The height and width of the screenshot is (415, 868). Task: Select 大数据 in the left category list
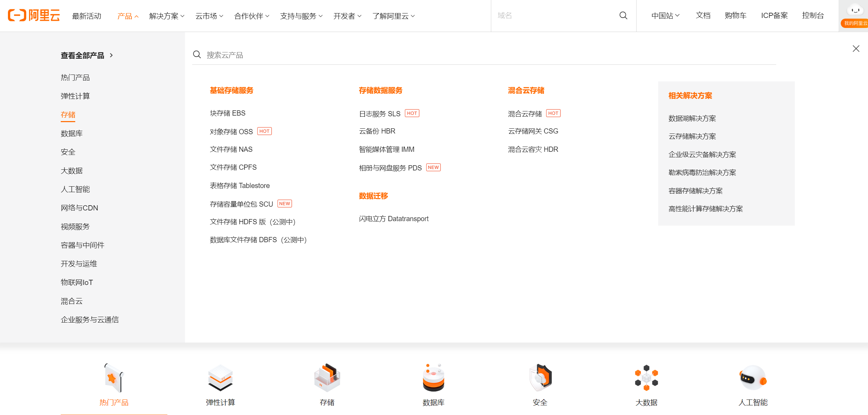(71, 171)
